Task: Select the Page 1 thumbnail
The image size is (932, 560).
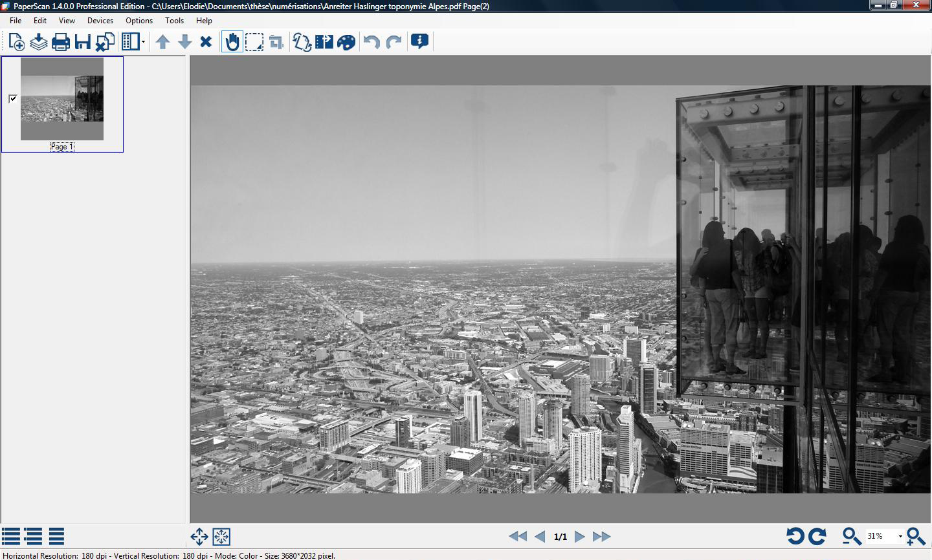Action: 62,98
